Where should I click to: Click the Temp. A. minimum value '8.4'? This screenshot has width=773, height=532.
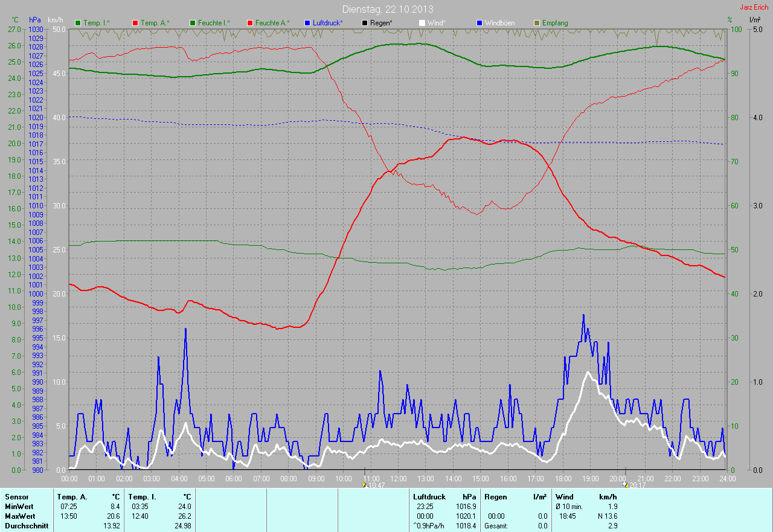[x=115, y=506]
